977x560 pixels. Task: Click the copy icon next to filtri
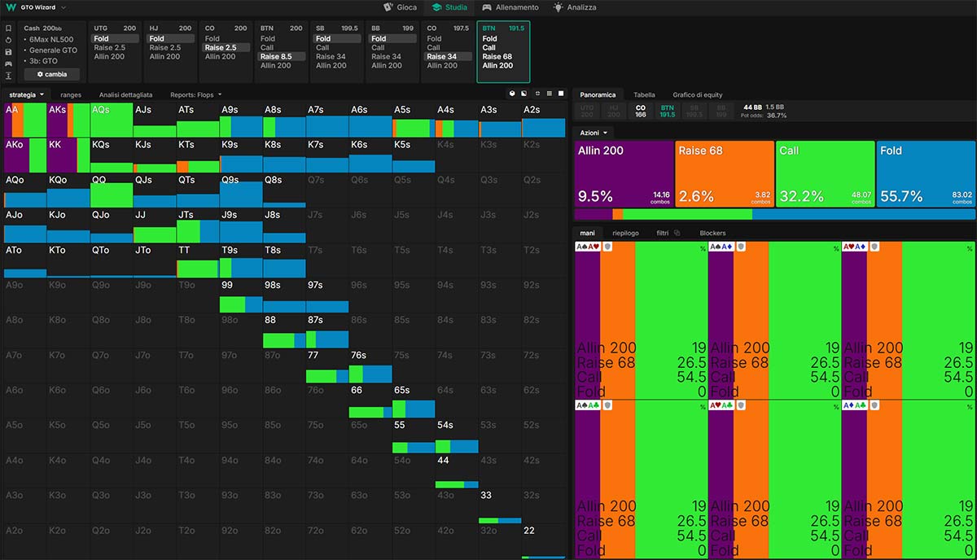click(677, 233)
